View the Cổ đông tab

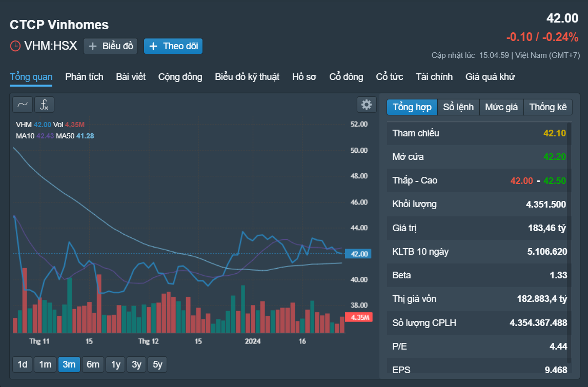pos(346,77)
